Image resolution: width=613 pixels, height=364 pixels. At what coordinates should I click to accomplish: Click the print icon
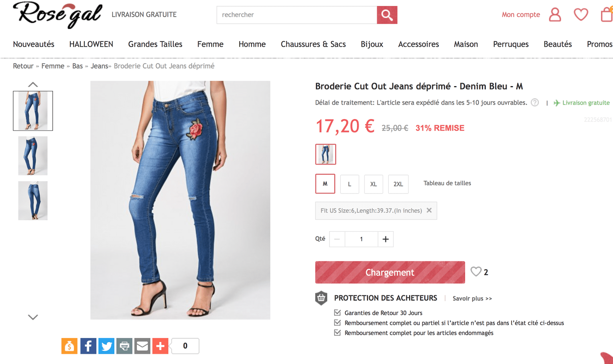[x=125, y=346]
